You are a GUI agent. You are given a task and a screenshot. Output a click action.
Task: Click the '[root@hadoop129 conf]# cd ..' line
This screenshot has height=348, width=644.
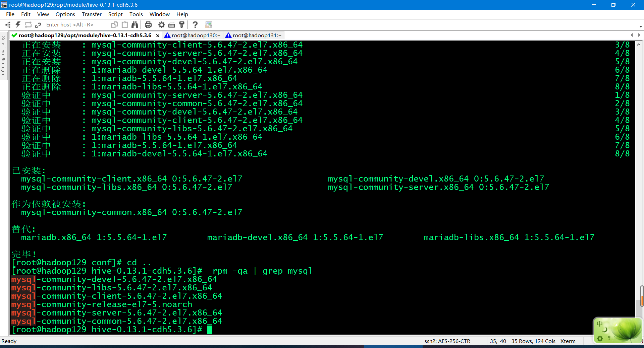coord(82,263)
